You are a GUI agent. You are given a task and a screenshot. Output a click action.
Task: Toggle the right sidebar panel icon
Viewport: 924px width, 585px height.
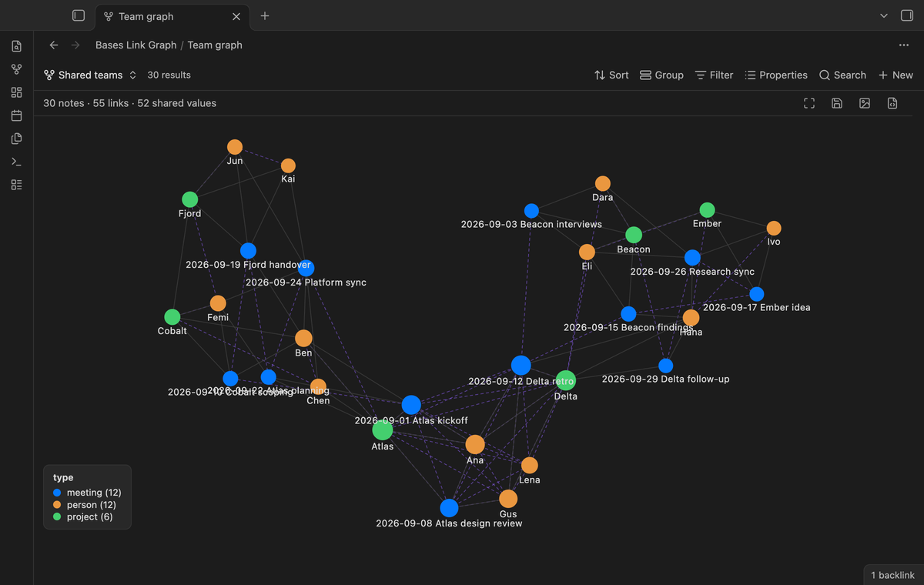tap(906, 15)
